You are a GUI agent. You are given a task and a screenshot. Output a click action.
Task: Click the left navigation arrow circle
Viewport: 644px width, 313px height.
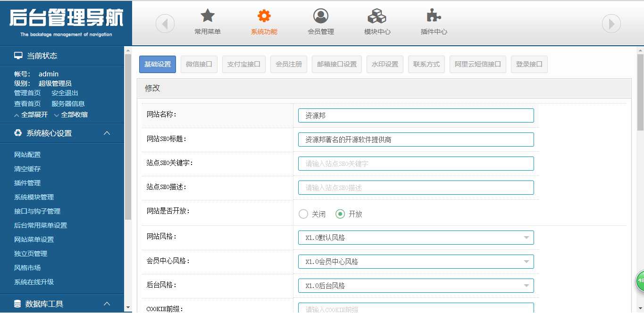click(165, 24)
